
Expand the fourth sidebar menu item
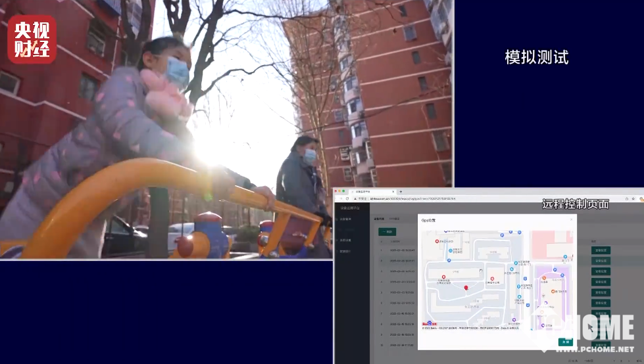(x=346, y=251)
